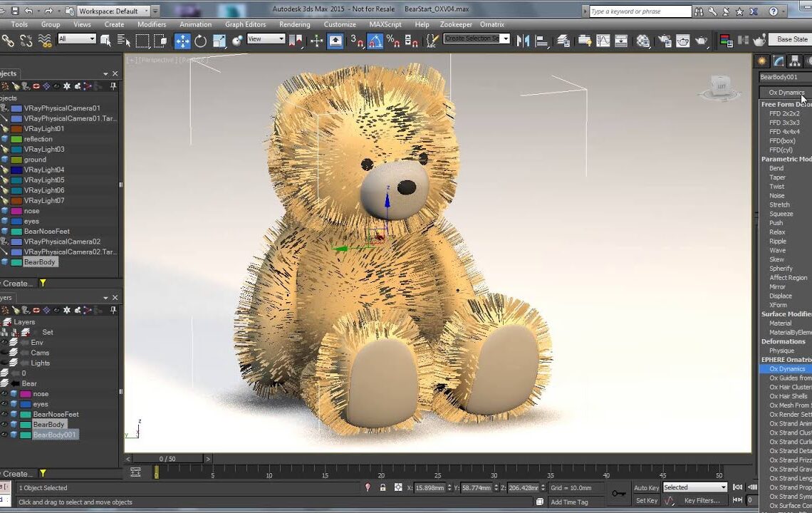Image resolution: width=812 pixels, height=513 pixels.
Task: Select the Select and Move tool
Action: [182, 40]
